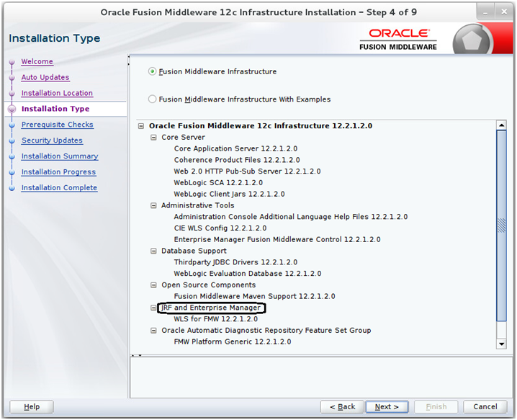Viewport: 517px width, 420px height.
Task: Collapse the Oracle Fusion Middleware 12c Infrastructure root node
Action: click(x=141, y=126)
